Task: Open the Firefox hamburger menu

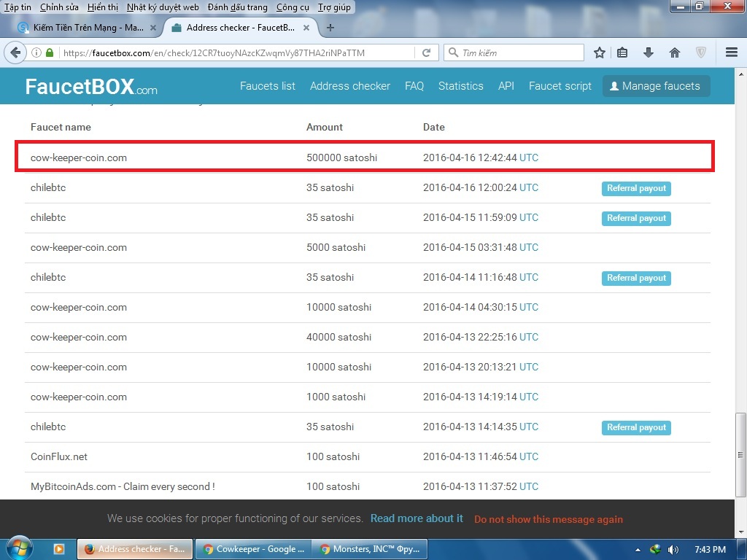Action: click(x=731, y=52)
